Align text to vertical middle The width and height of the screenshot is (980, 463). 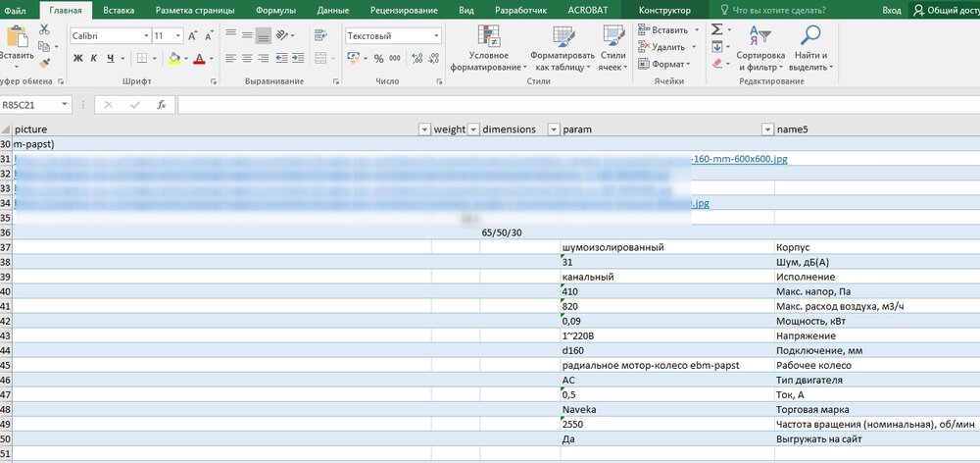coord(247,35)
